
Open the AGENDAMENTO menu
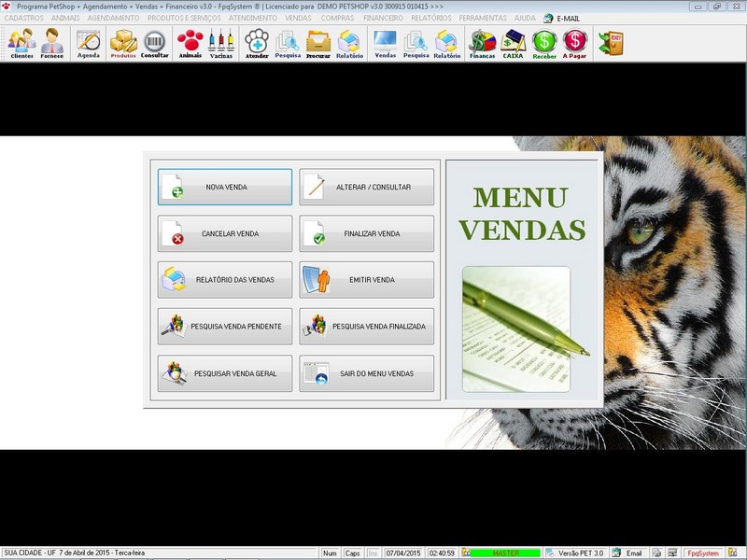113,18
